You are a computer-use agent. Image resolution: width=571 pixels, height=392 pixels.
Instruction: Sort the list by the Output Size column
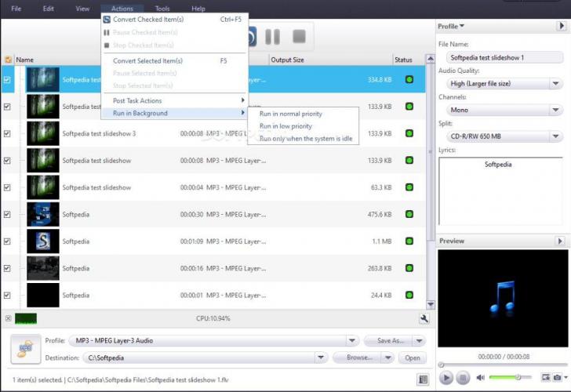(331, 60)
